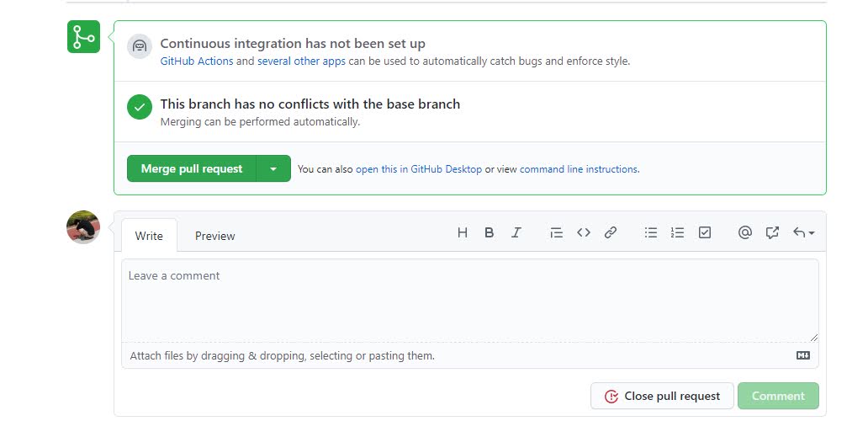This screenshot has width=868, height=421.
Task: Insert code formatting
Action: (x=584, y=233)
